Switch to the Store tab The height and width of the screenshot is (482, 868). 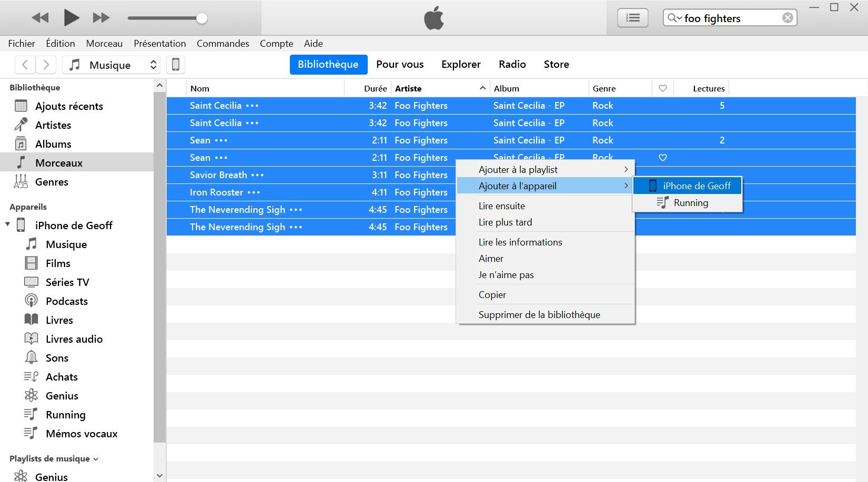pos(557,64)
